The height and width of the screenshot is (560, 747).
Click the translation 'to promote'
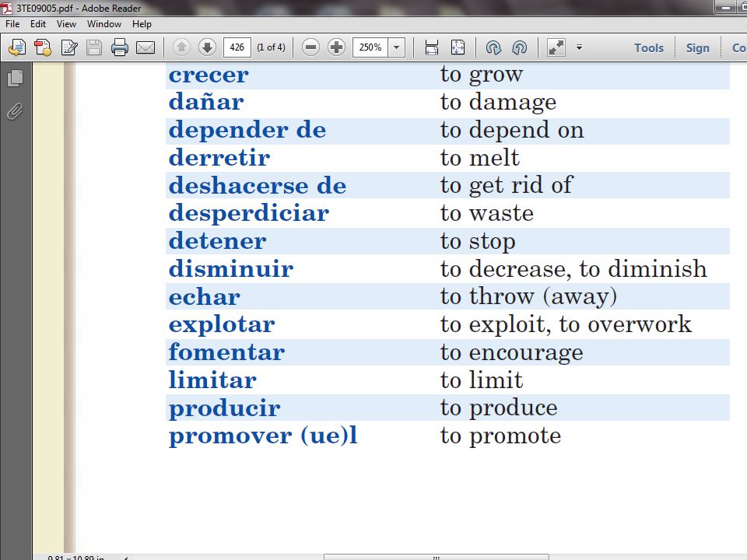pyautogui.click(x=500, y=436)
